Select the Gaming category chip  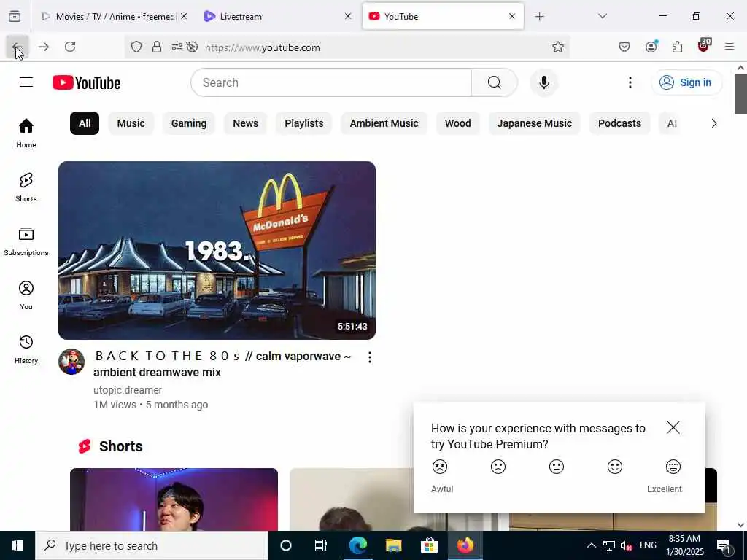pyautogui.click(x=189, y=123)
